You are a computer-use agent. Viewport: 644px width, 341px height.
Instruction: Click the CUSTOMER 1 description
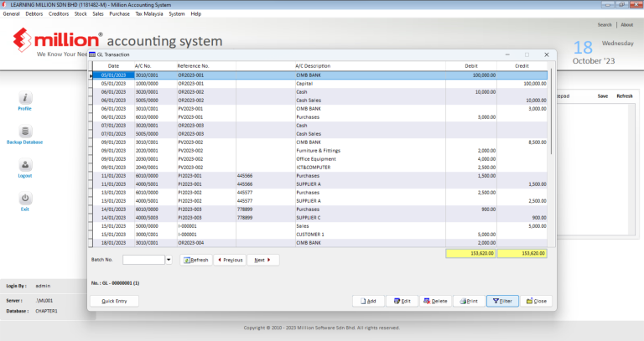pyautogui.click(x=310, y=235)
